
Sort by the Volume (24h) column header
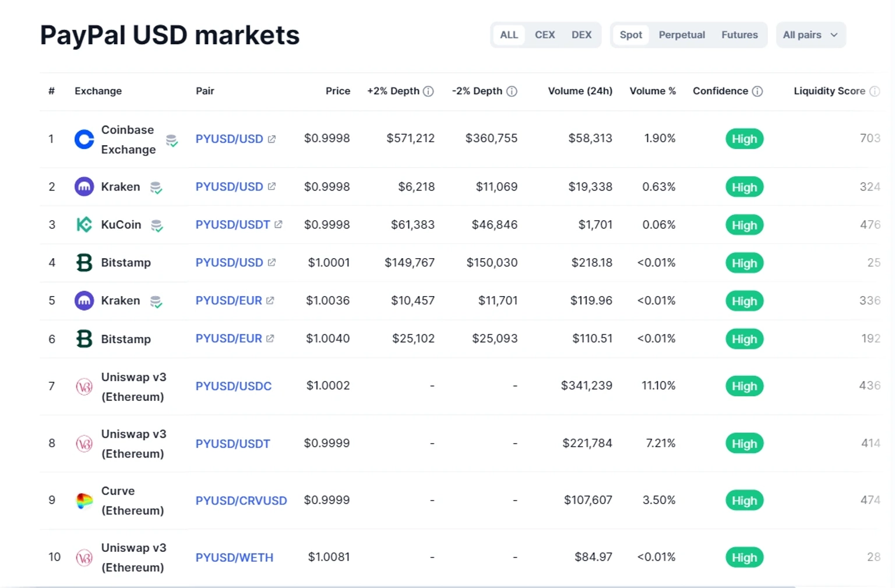[x=580, y=91]
